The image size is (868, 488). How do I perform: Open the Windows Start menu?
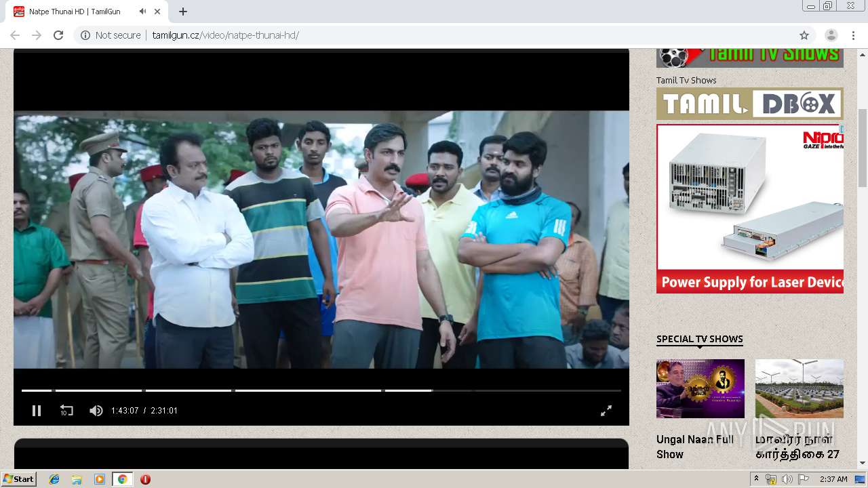click(x=19, y=479)
